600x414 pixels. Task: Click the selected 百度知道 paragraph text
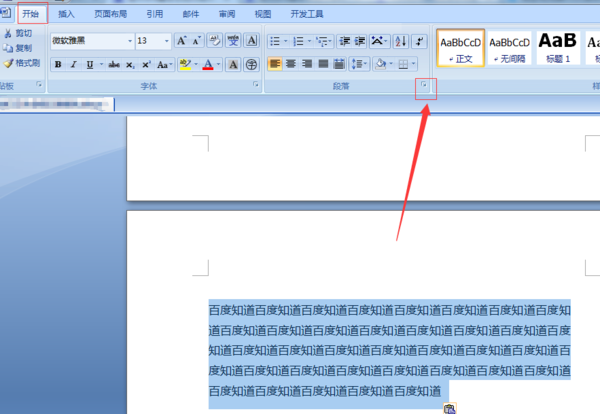(x=390, y=350)
